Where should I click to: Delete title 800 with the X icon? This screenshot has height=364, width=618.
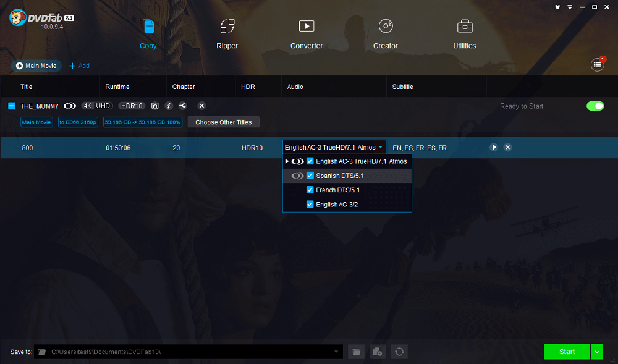[507, 147]
